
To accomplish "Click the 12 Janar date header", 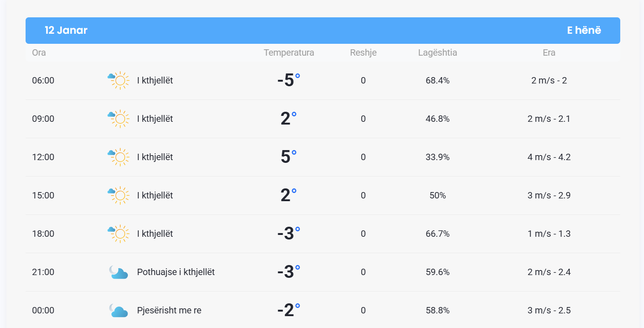I will point(66,31).
